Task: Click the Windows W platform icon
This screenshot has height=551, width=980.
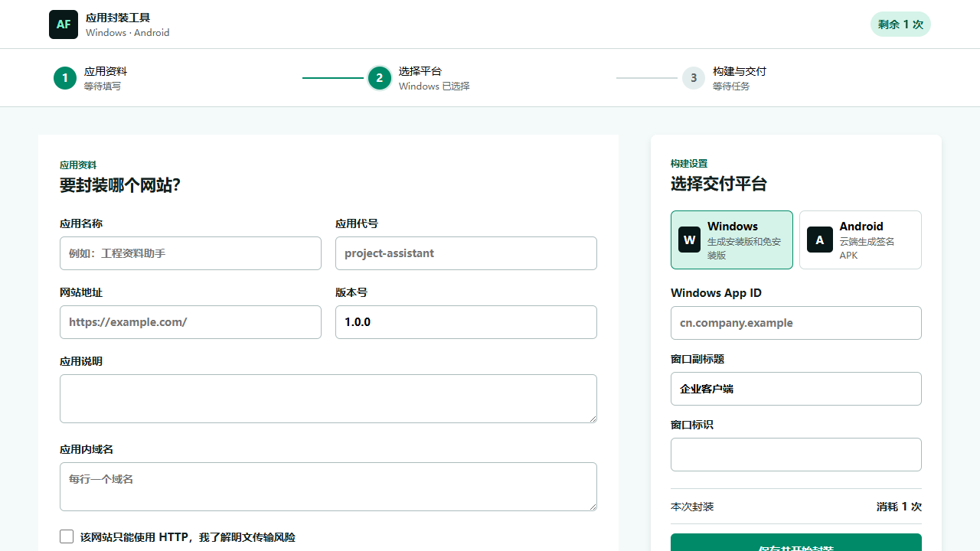Action: (689, 240)
